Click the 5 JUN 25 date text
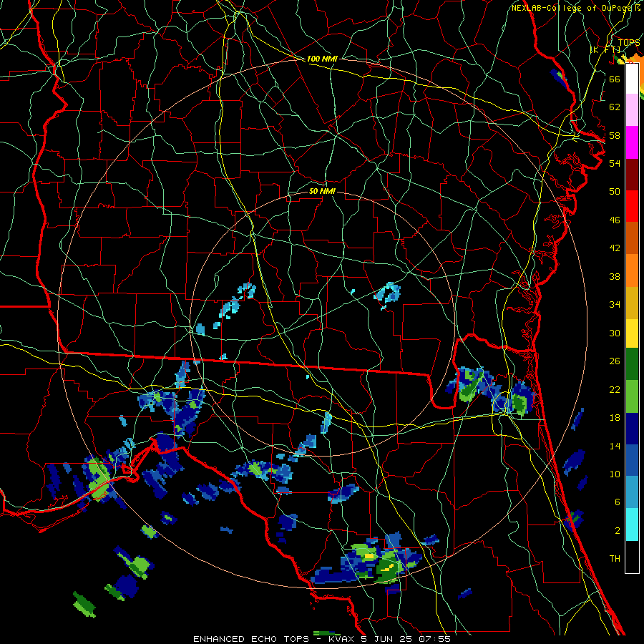The width and height of the screenshot is (644, 644). coord(388,639)
